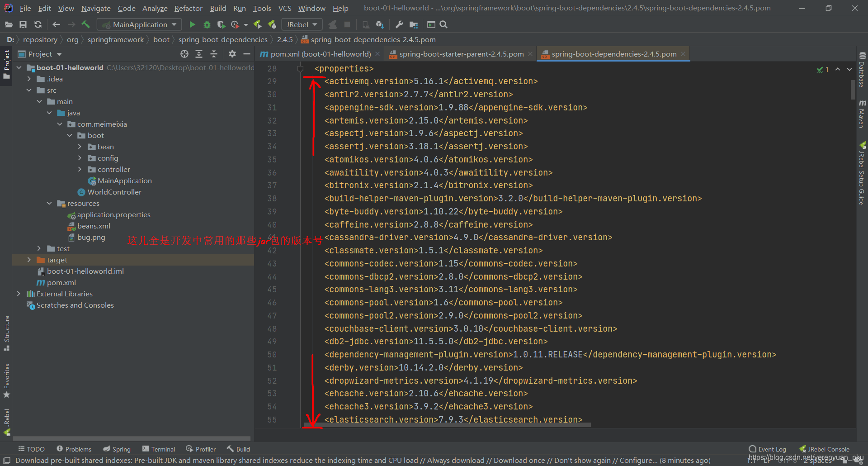Open Project Structure settings wrench icon
The image size is (868, 466).
click(399, 24)
